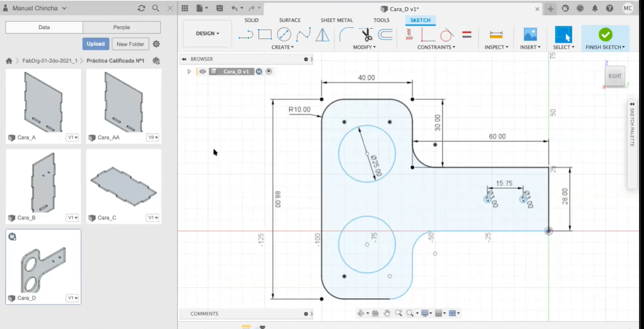Toggle visibility eye of Cara_D v1
The width and height of the screenshot is (644, 329).
tap(203, 71)
